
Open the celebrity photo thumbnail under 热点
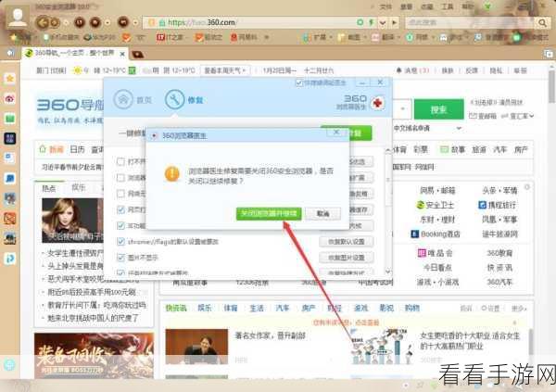point(72,221)
